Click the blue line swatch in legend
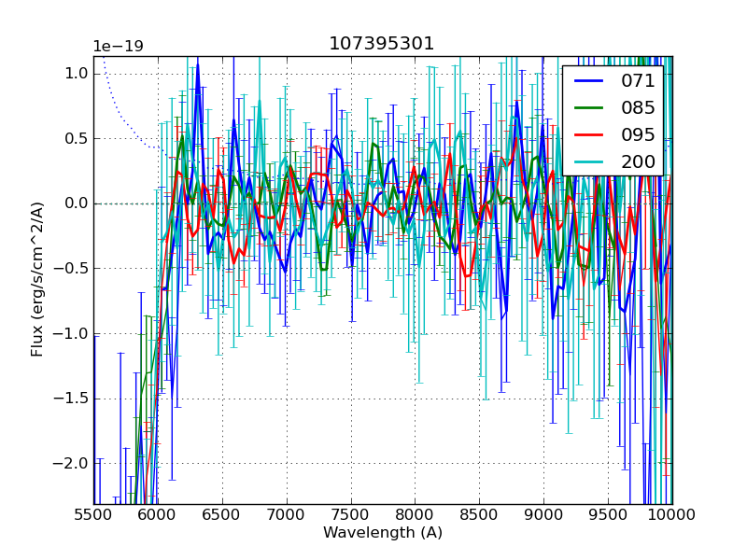 point(588,81)
